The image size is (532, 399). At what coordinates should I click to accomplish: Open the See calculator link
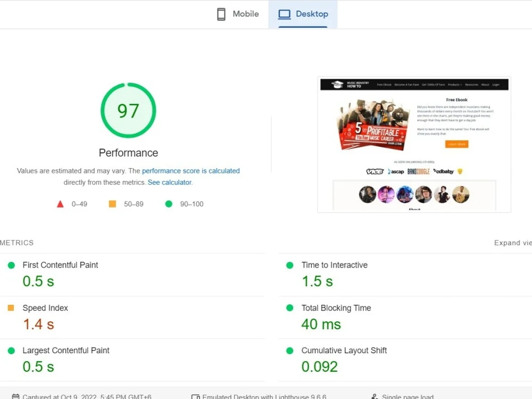[169, 182]
